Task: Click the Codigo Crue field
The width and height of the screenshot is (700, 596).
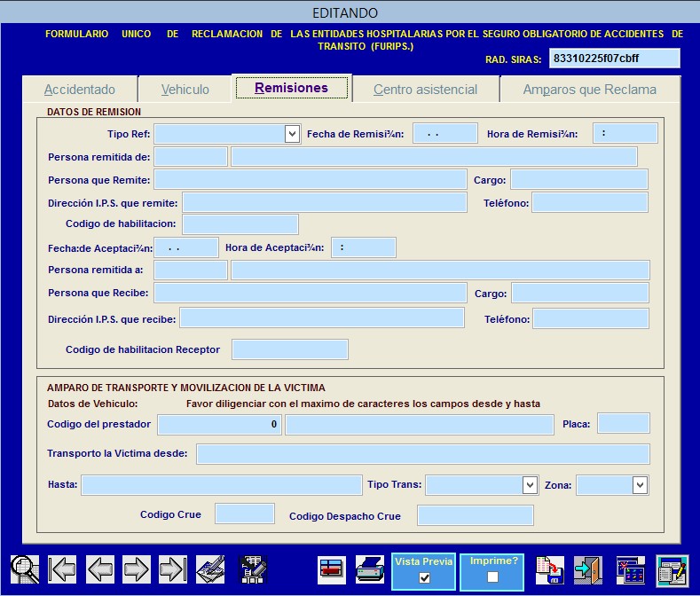Action: [x=245, y=514]
